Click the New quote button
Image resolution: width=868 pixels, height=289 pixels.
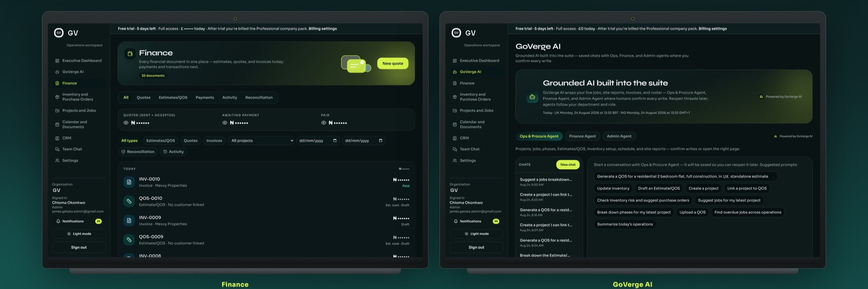(393, 64)
